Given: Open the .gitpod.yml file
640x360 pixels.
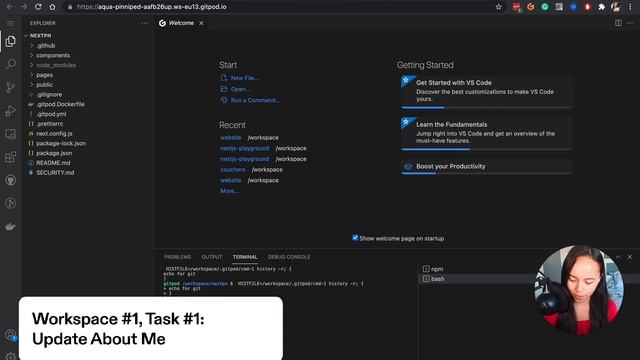Looking at the screenshot, I should click(51, 114).
